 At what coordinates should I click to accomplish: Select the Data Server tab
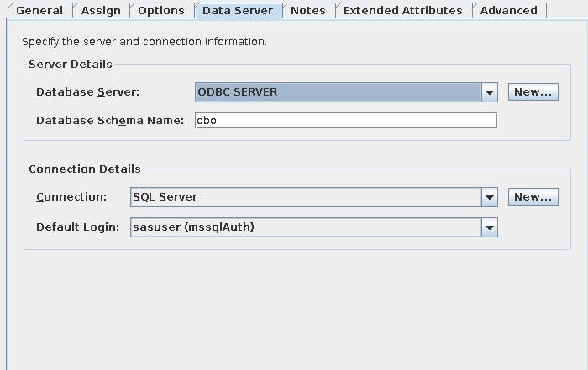238,11
